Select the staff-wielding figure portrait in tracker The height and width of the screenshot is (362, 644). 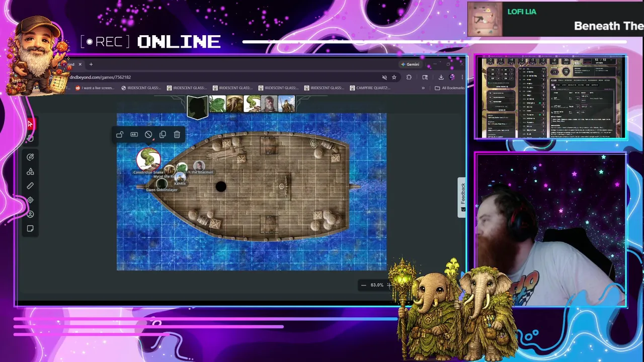(286, 104)
